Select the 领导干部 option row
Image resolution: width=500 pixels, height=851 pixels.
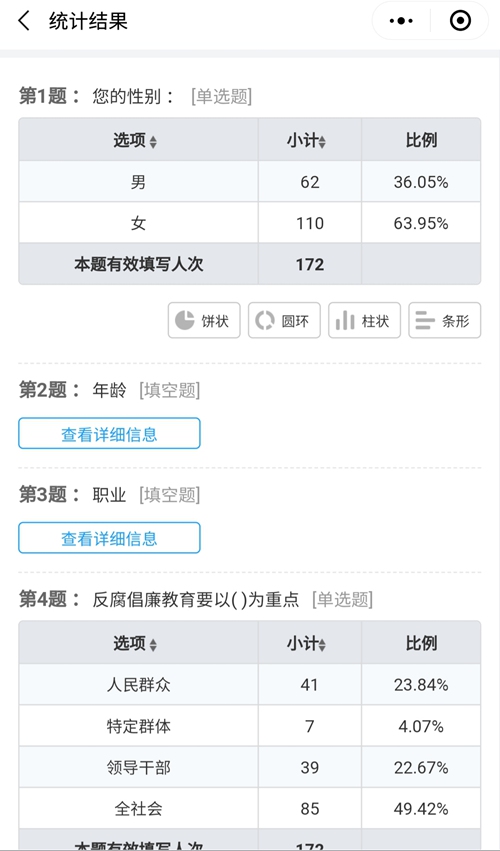point(250,767)
